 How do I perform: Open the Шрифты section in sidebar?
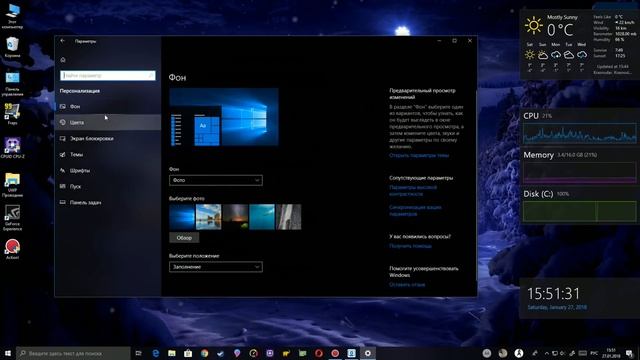coord(108,170)
